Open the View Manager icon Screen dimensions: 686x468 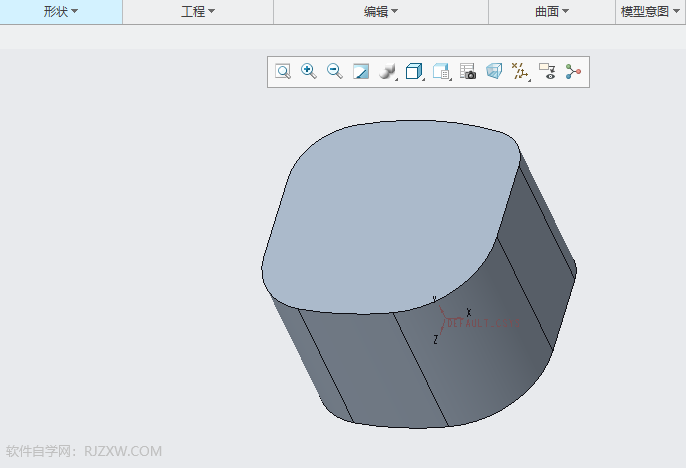(x=441, y=71)
